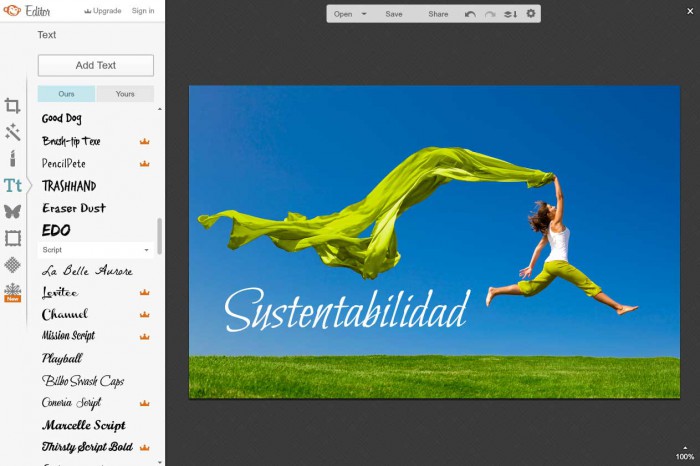Screen dimensions: 700x466
Task: Collapse the Script font category
Action: [x=146, y=249]
